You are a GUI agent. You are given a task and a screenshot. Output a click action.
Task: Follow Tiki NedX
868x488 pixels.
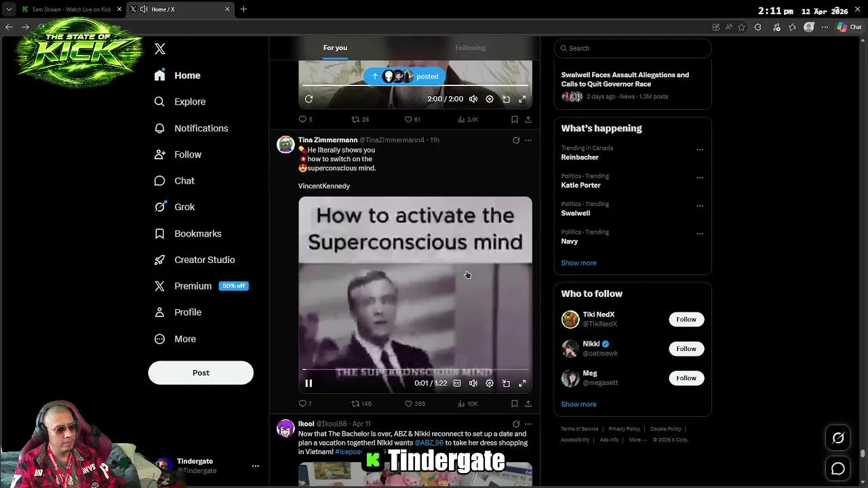pyautogui.click(x=686, y=319)
